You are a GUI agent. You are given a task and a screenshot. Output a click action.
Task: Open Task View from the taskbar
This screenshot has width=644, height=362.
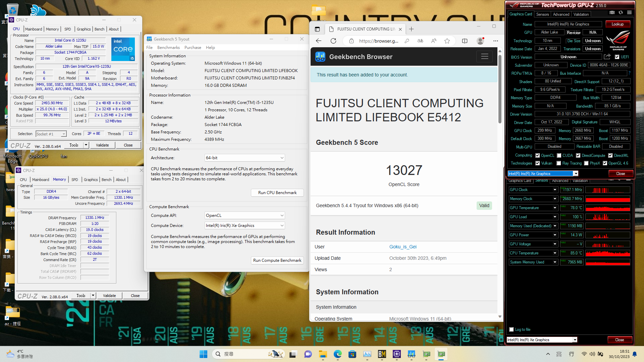[x=293, y=354]
